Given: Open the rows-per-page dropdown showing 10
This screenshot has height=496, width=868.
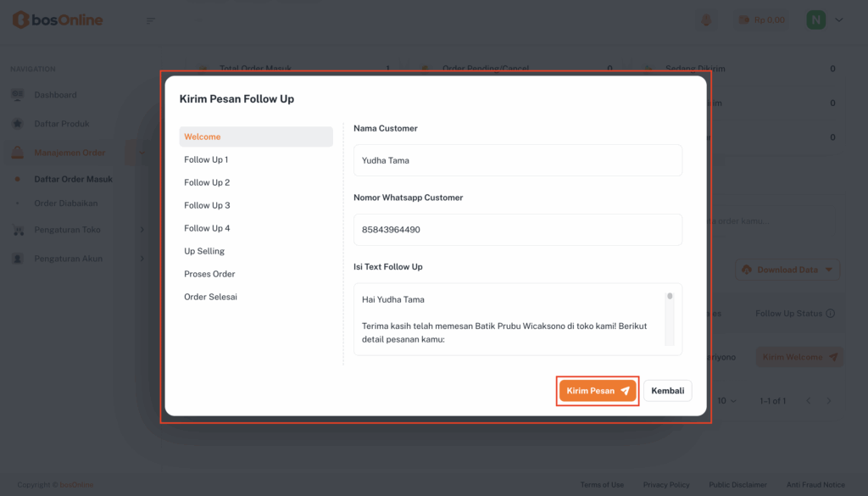Looking at the screenshot, I should [x=726, y=400].
